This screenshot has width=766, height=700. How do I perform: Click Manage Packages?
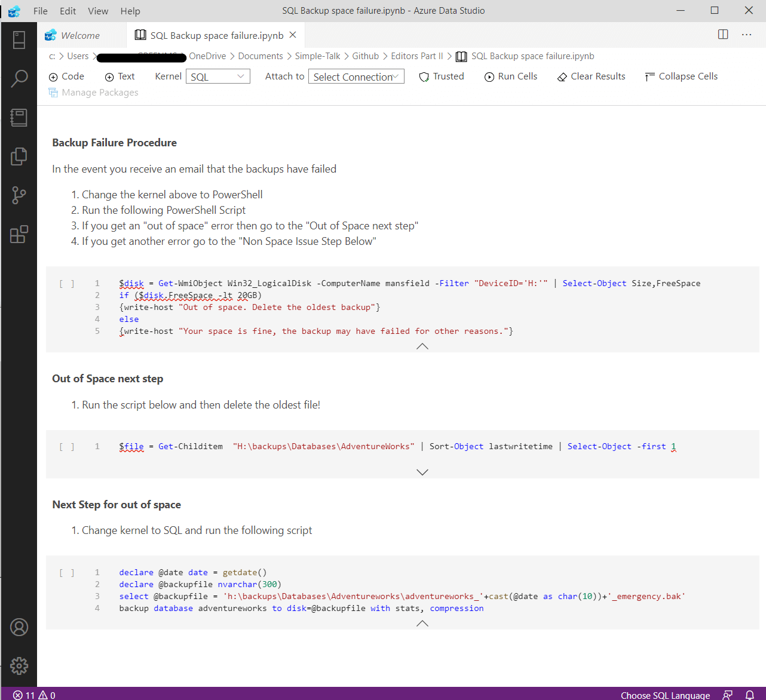[94, 93]
